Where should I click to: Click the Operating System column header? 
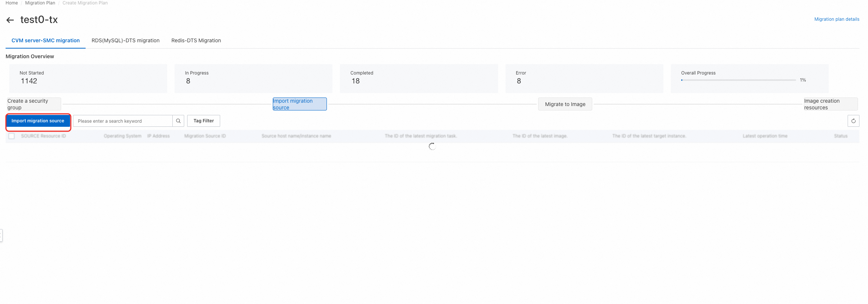(x=123, y=136)
